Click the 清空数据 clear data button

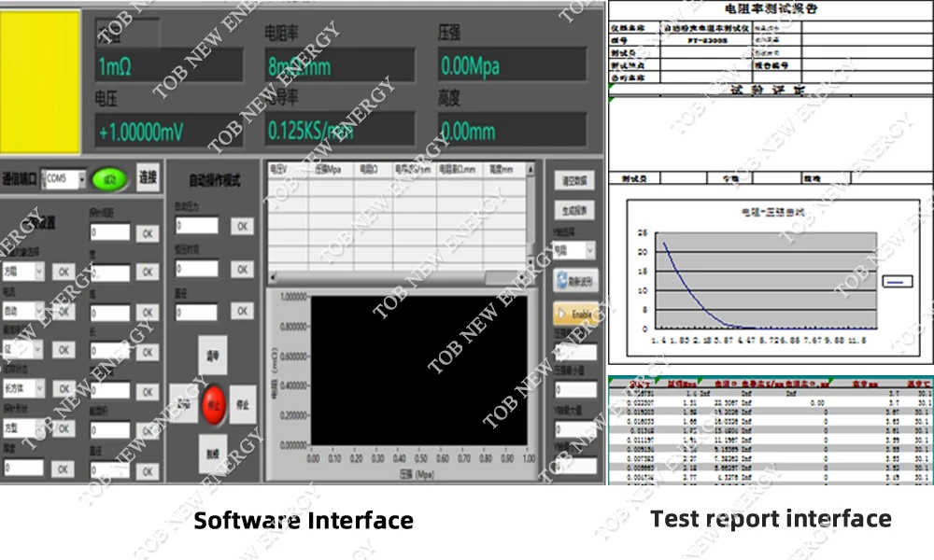(575, 180)
